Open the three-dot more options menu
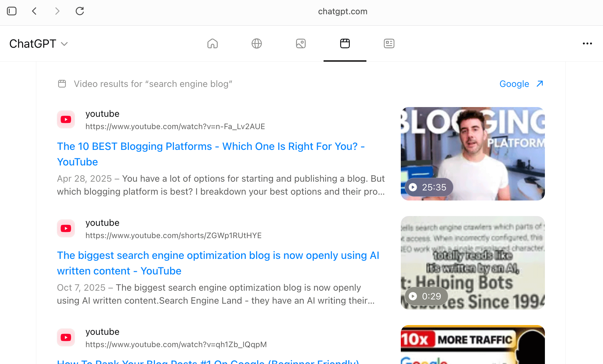 [x=587, y=43]
